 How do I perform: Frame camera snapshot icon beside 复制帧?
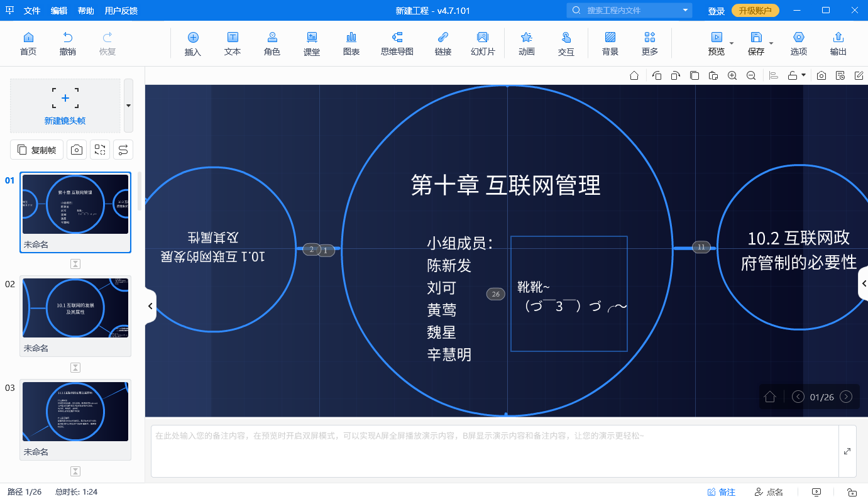(77, 150)
